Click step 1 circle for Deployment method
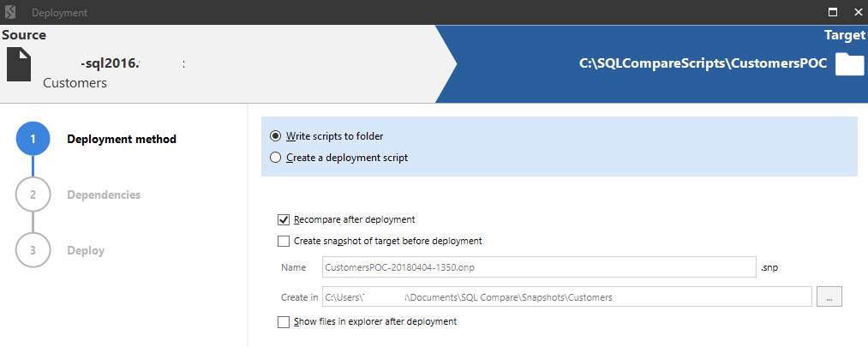Image resolution: width=868 pixels, height=347 pixels. 33,139
